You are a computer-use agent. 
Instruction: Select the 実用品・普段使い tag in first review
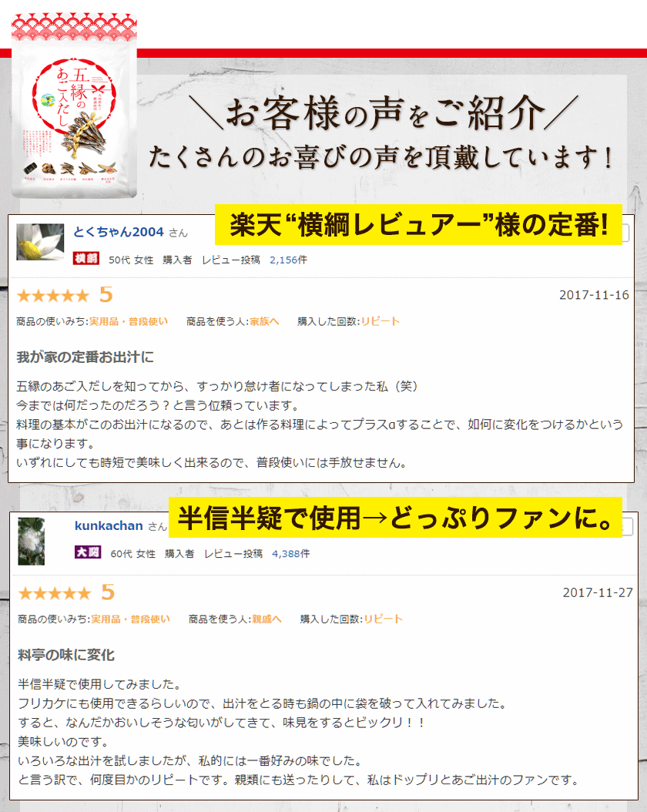click(129, 321)
